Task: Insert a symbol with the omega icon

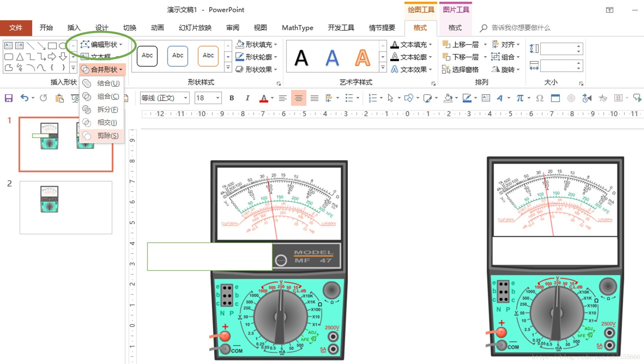Action: (x=540, y=98)
